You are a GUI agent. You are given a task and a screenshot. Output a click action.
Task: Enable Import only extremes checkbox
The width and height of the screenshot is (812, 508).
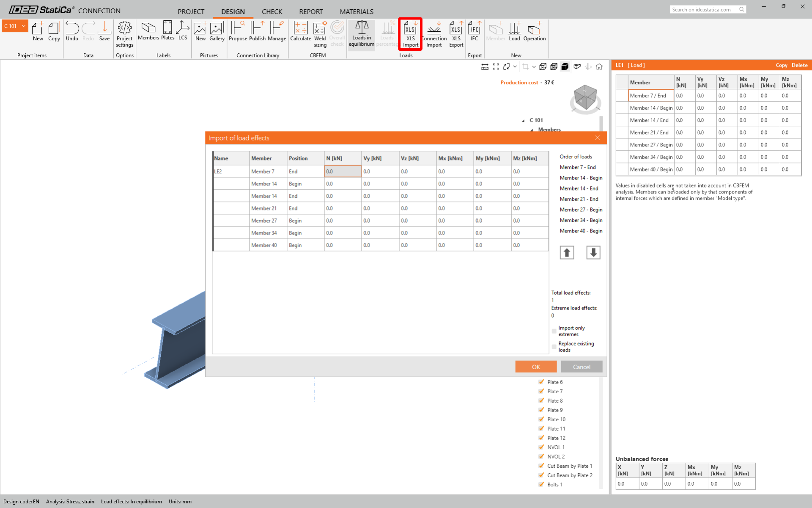pyautogui.click(x=554, y=331)
